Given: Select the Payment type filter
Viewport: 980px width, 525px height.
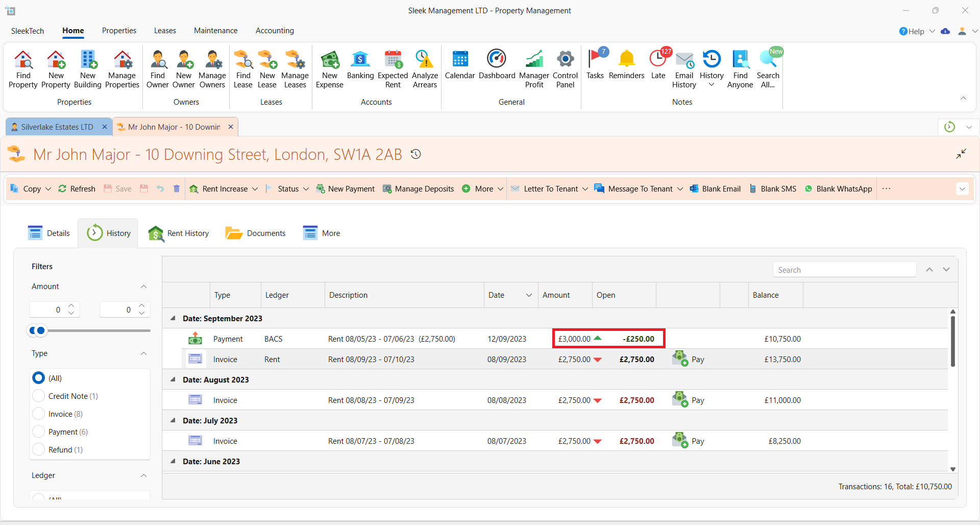Looking at the screenshot, I should 39,432.
